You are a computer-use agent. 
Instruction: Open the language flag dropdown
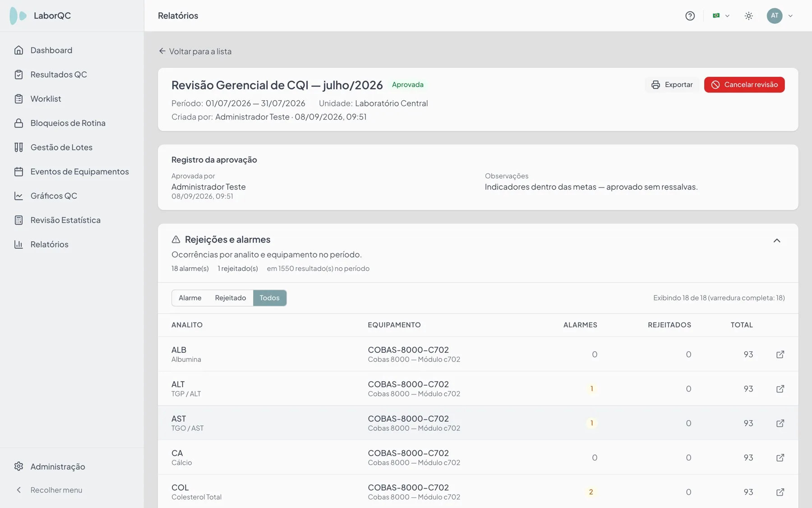tap(721, 16)
